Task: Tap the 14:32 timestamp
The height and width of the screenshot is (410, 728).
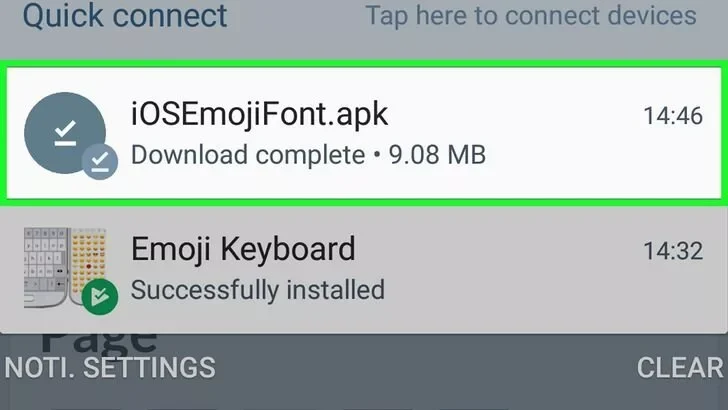Action: click(673, 250)
